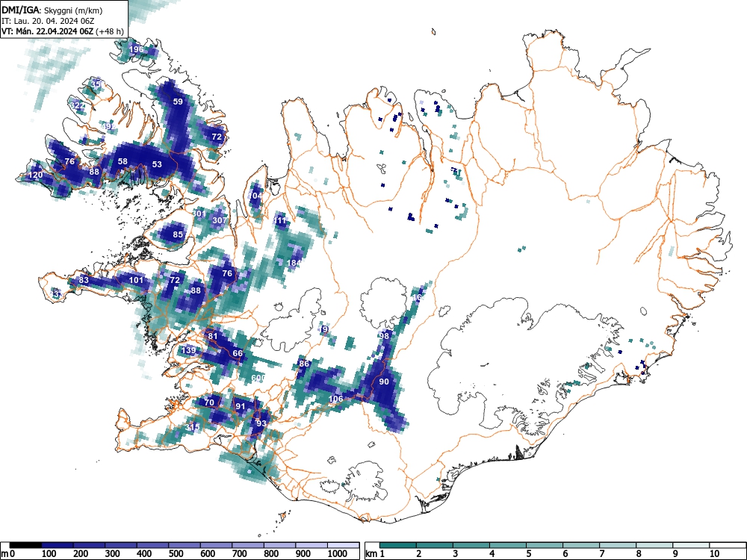Click the 'm 0' label on the meter legend

pos(8,554)
